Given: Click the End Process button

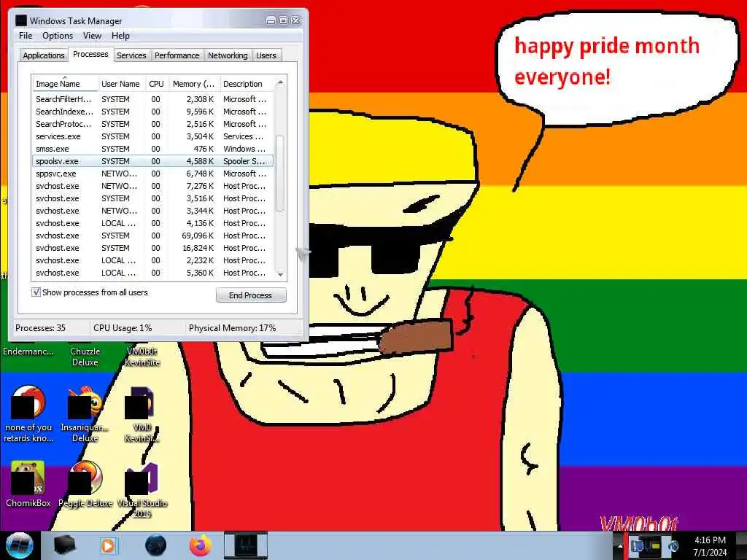Looking at the screenshot, I should pos(251,295).
